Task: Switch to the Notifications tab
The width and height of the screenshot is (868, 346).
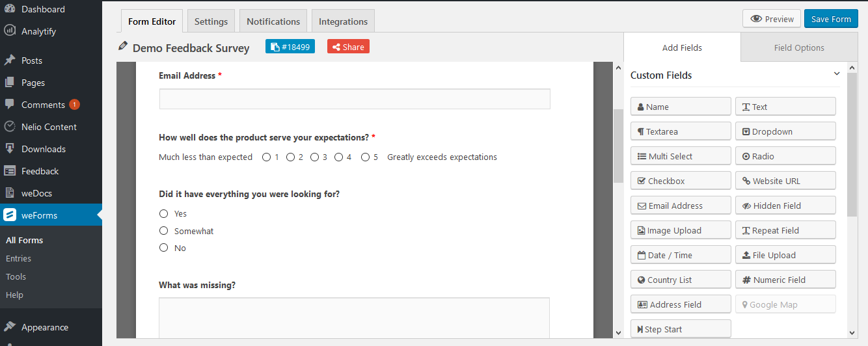Action: point(273,21)
